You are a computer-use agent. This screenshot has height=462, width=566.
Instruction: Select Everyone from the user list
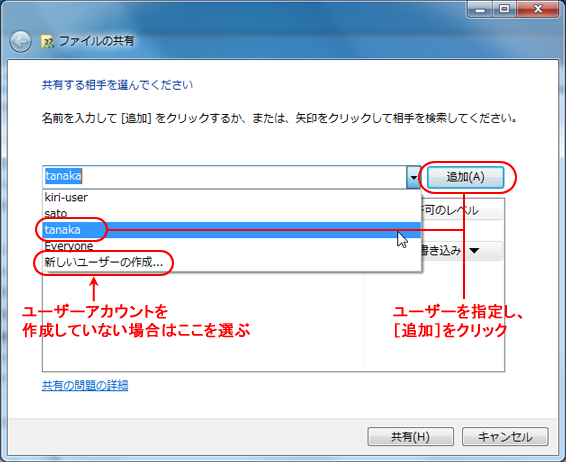pos(232,246)
